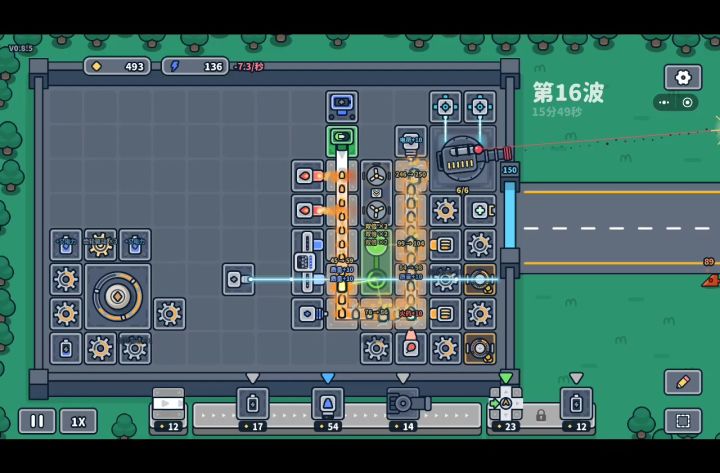The height and width of the screenshot is (473, 720).
Task: Select the coil tile beside the 火药+10 label
Action: click(x=445, y=314)
